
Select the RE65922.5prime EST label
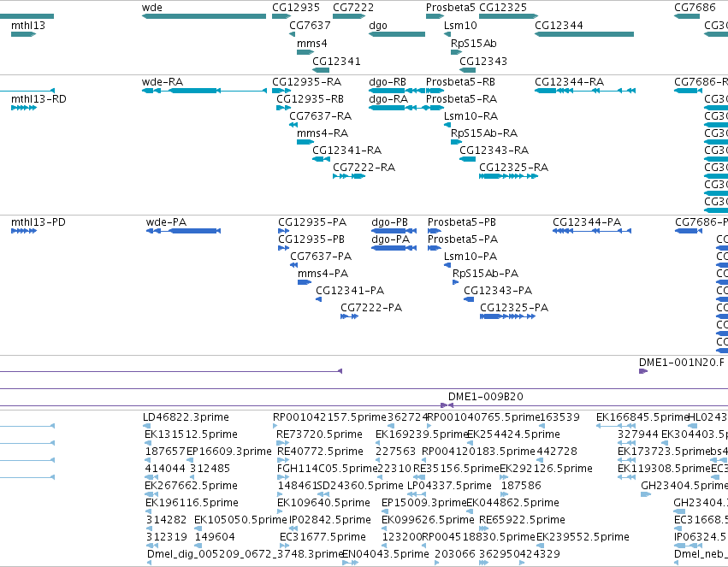(522, 521)
